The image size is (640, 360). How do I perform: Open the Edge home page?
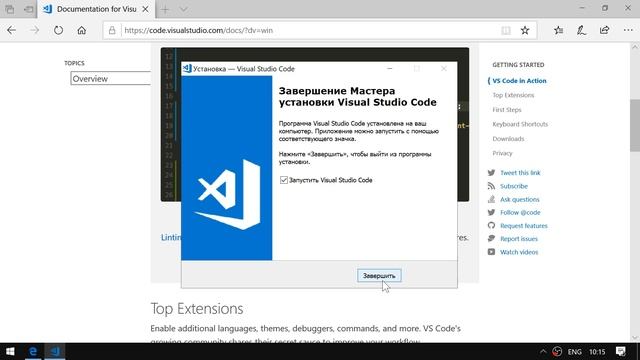(82, 30)
